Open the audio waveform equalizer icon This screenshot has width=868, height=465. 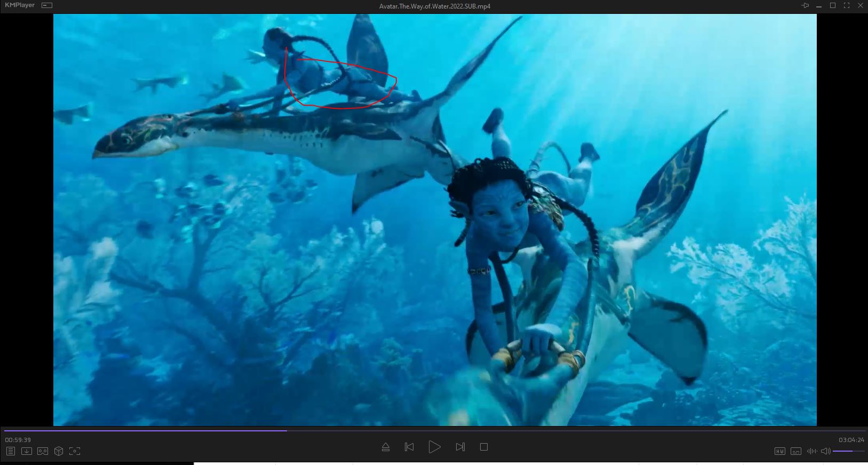tap(811, 451)
